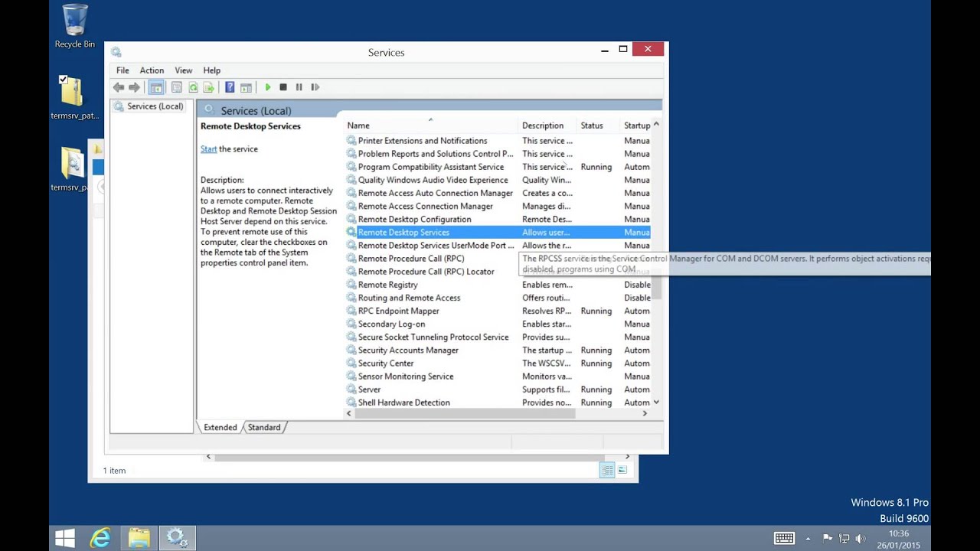Viewport: 980px width, 551px height.
Task: Open the touch keyboard tray icon
Action: pyautogui.click(x=784, y=539)
